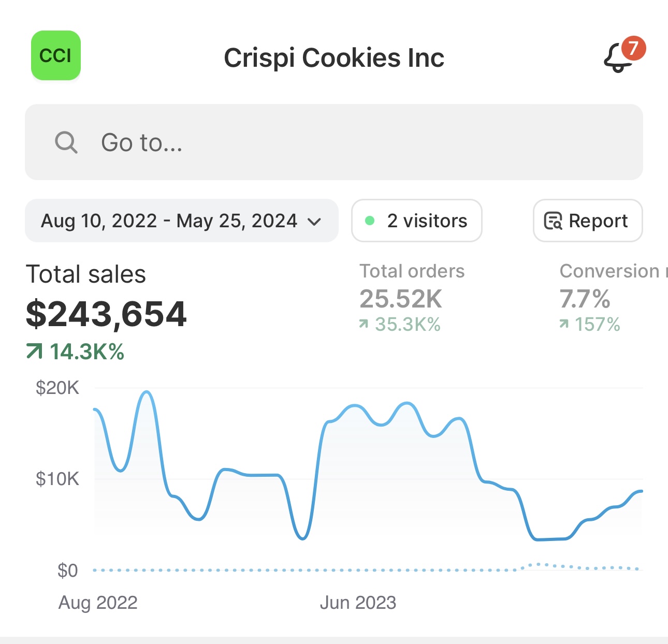This screenshot has width=668, height=644.
Task: Click the Crispi Cookies Inc store title
Action: pos(334,57)
